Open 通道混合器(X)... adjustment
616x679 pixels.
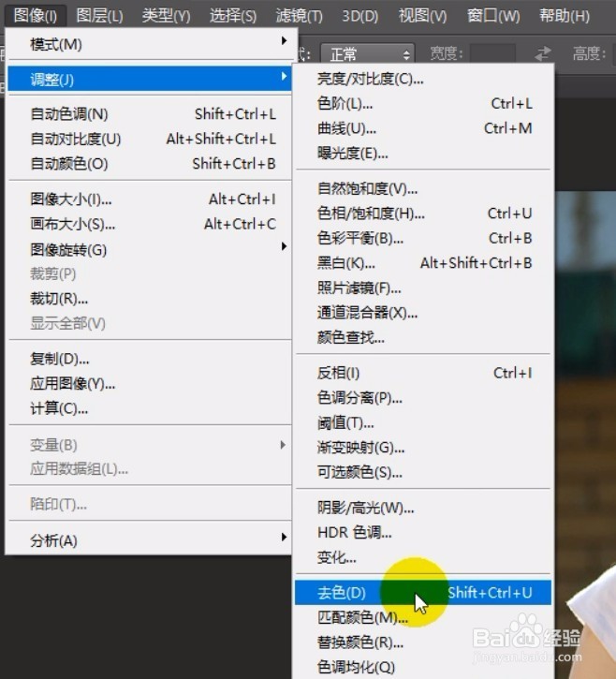[x=423, y=312]
